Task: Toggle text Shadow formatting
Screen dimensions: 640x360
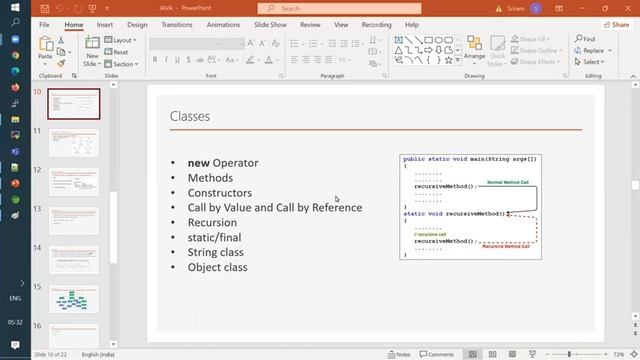Action: pyautogui.click(x=188, y=60)
